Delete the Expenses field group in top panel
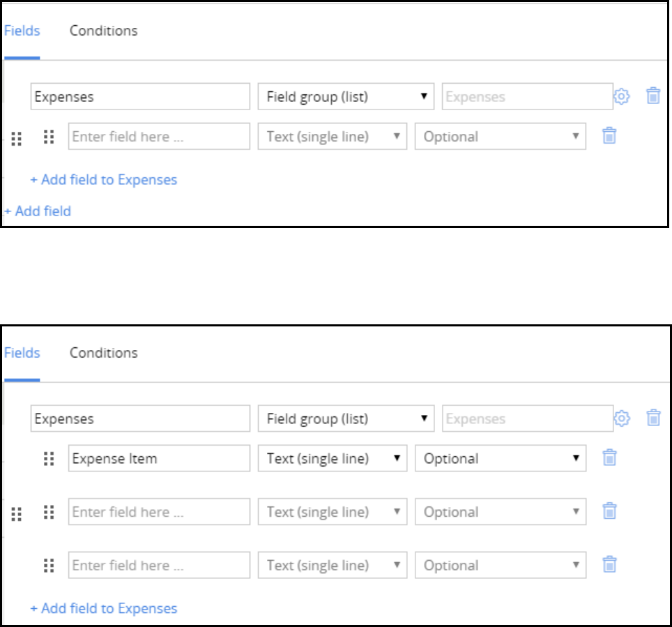The image size is (672, 627). (x=653, y=96)
